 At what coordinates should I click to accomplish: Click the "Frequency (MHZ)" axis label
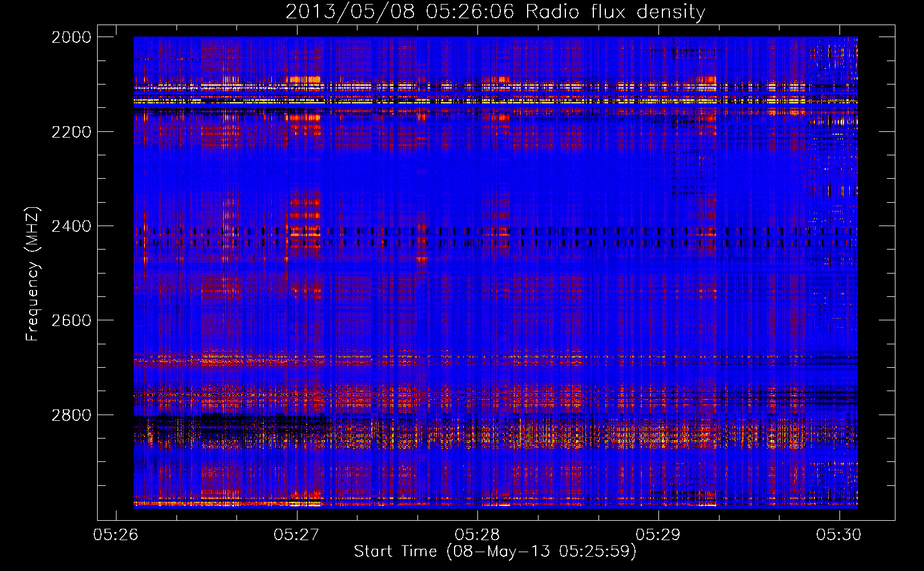point(33,274)
